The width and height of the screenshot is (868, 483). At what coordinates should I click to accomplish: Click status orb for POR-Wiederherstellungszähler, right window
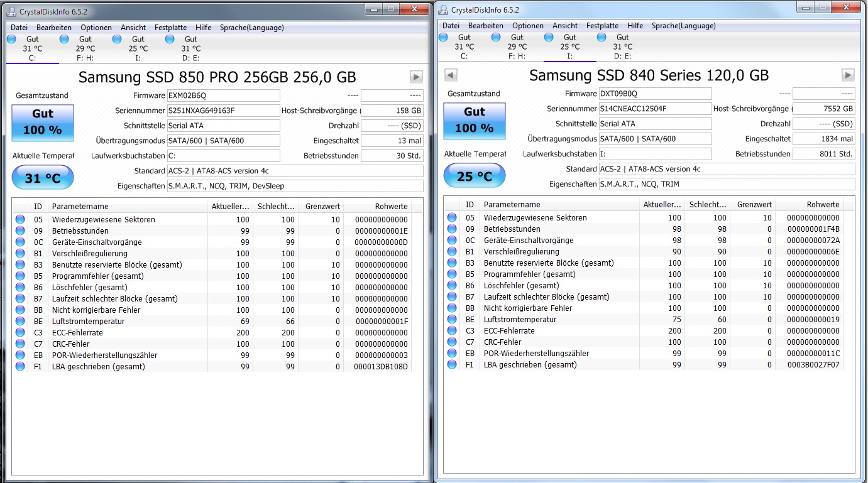[452, 354]
